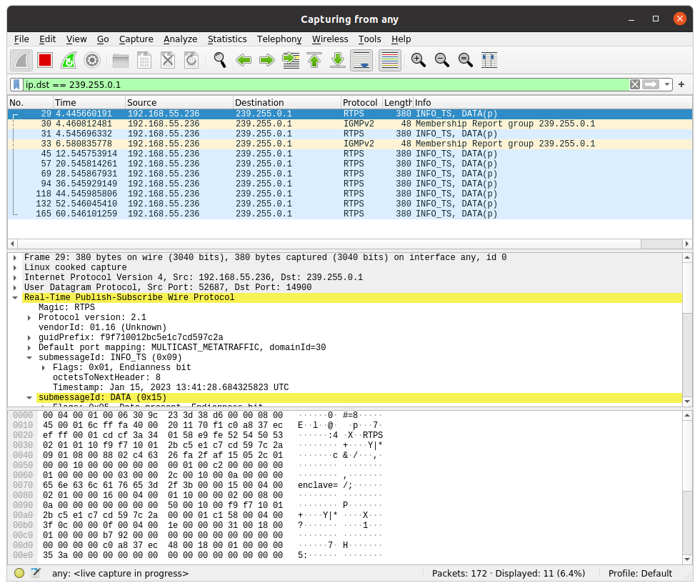
Task: Open the Analyze menu
Action: point(180,39)
